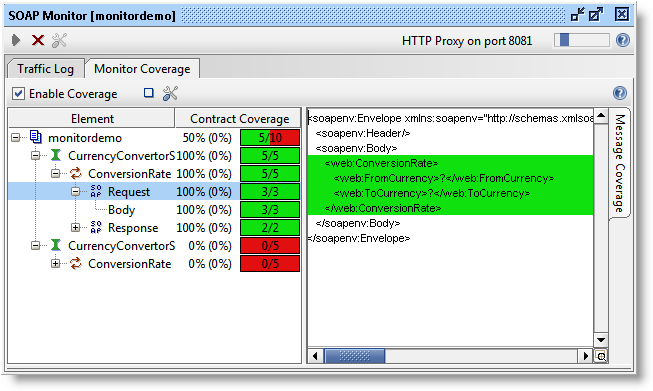653x391 pixels.
Task: Click the XML scroll up arrow
Action: pos(600,116)
